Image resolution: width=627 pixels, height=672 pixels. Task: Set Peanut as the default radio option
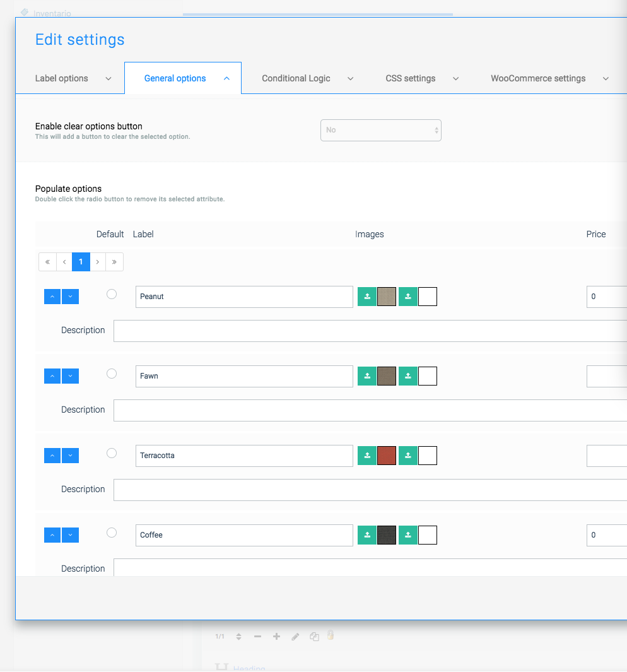pyautogui.click(x=112, y=294)
